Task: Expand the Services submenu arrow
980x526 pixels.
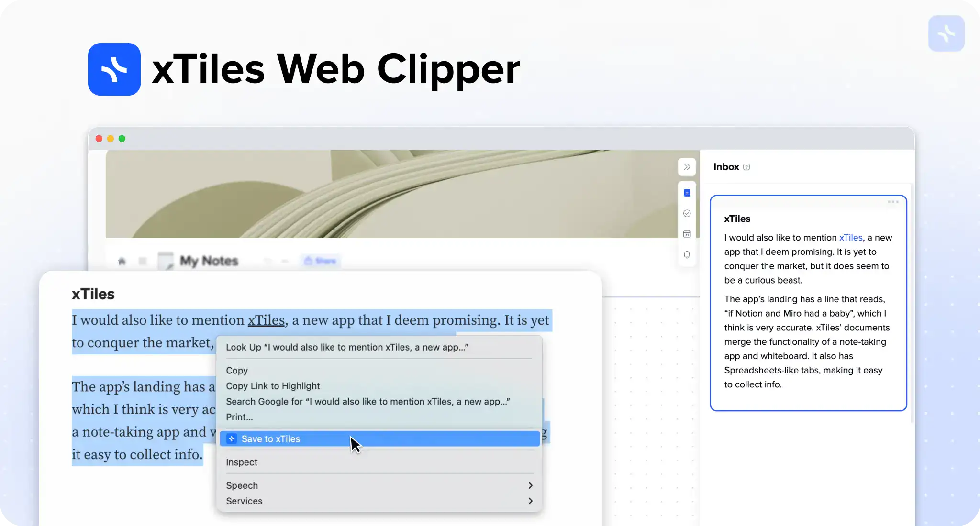Action: (x=530, y=501)
